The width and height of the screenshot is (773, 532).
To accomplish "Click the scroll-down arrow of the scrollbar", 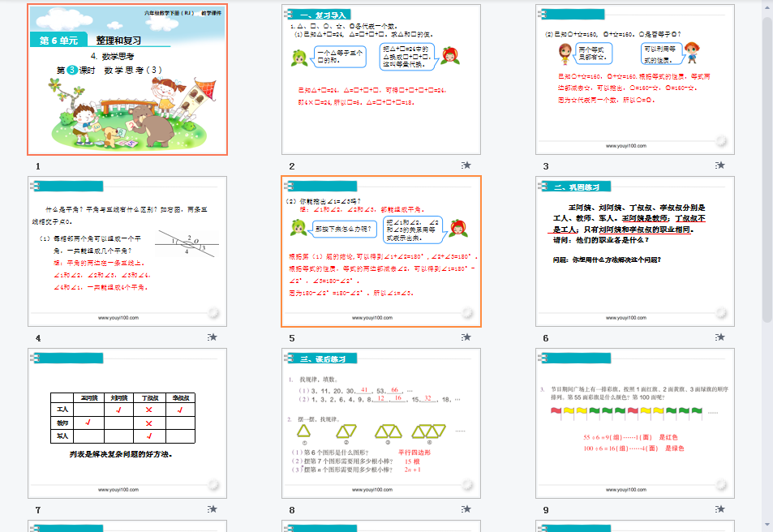I will [x=767, y=525].
